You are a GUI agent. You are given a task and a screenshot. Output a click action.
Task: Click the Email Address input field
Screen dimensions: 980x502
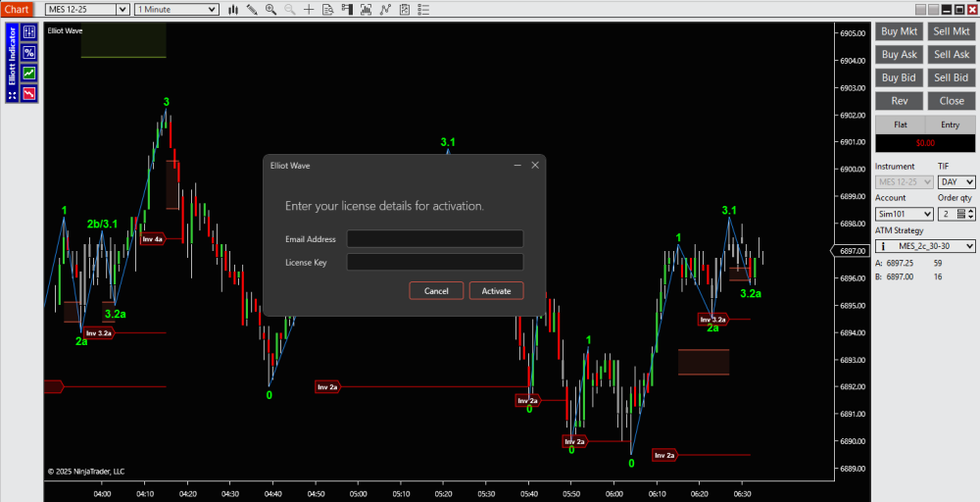(x=435, y=239)
